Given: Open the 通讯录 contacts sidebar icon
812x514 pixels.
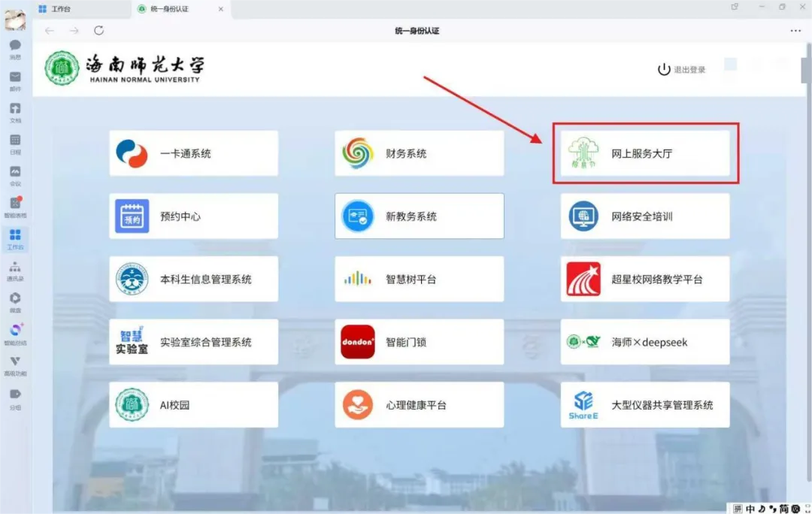Looking at the screenshot, I should 15,271.
